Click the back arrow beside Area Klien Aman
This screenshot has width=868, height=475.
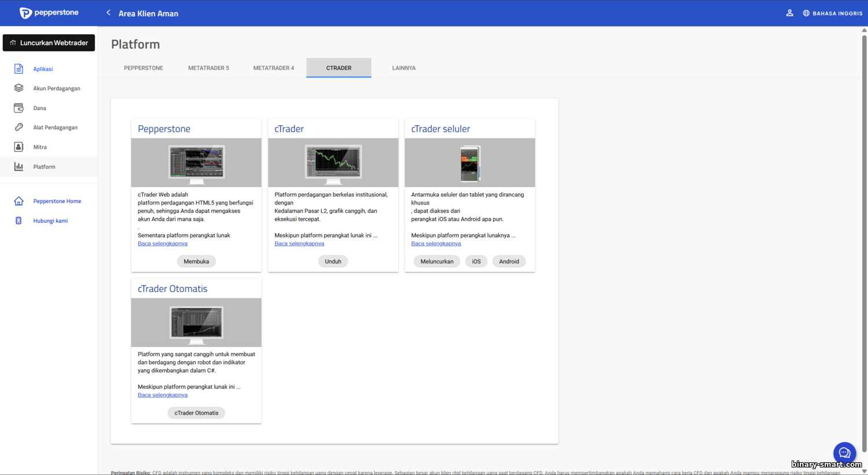point(108,13)
